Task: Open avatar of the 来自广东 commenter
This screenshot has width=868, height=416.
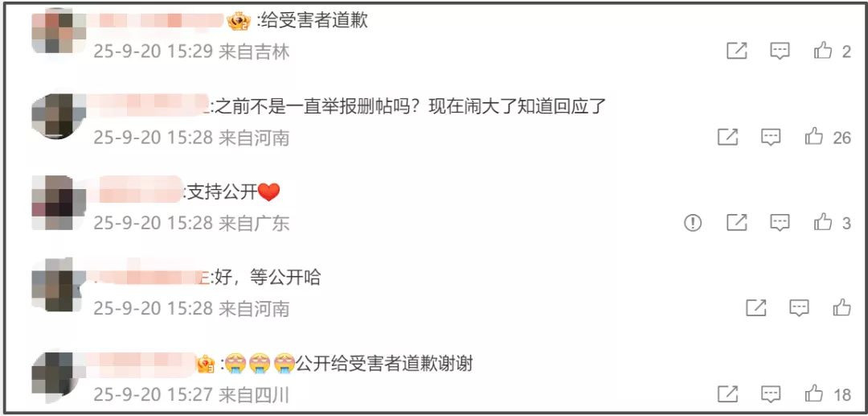Action: (x=59, y=203)
